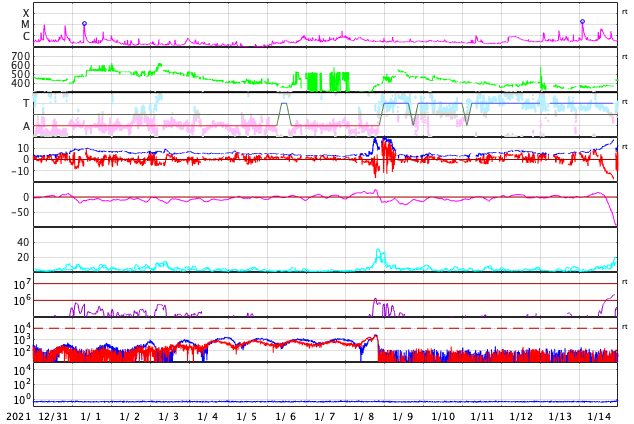634x424 pixels.
Task: Click the 400 axis value
Action: [x=21, y=84]
